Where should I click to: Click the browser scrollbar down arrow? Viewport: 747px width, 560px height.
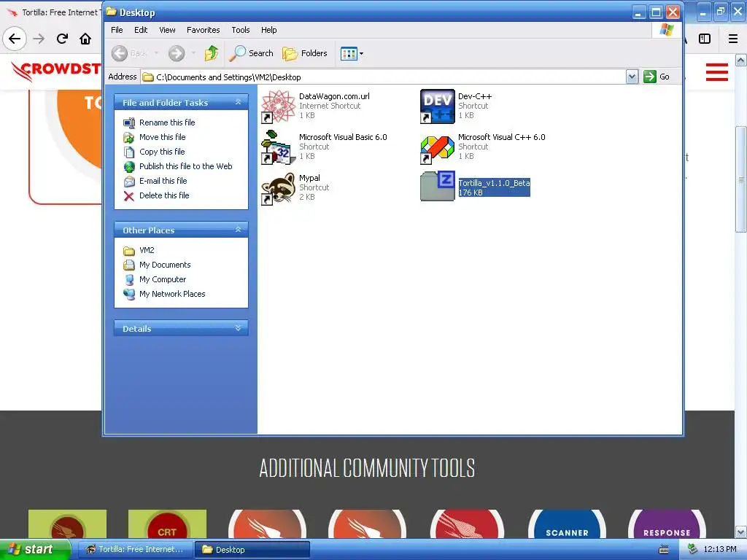pos(741,532)
